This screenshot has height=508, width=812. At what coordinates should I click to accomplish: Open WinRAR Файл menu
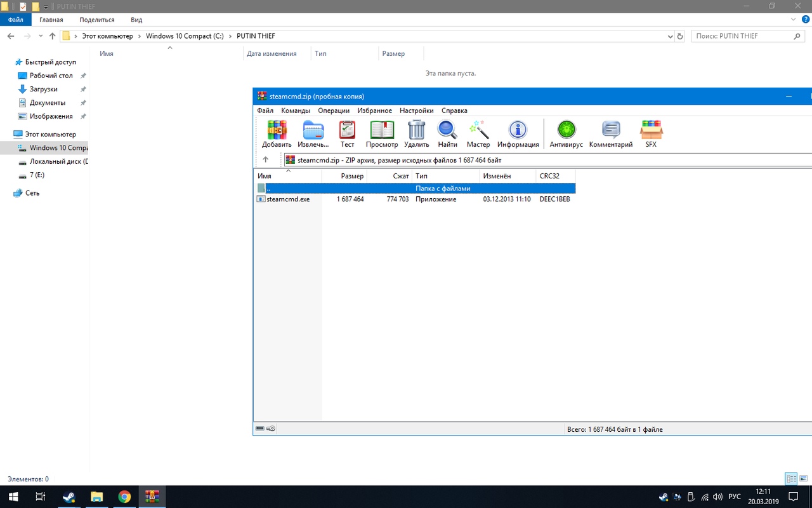click(265, 110)
